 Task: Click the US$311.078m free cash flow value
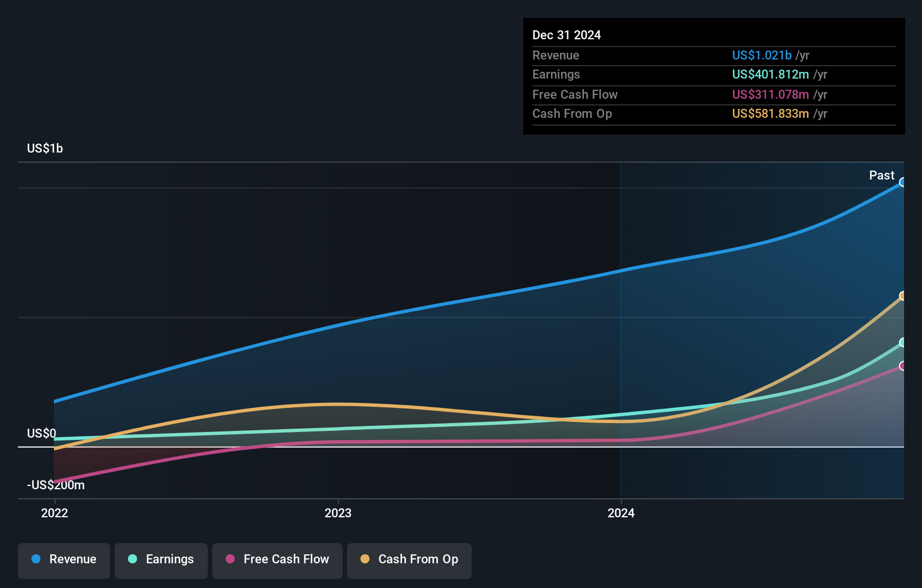click(x=770, y=94)
